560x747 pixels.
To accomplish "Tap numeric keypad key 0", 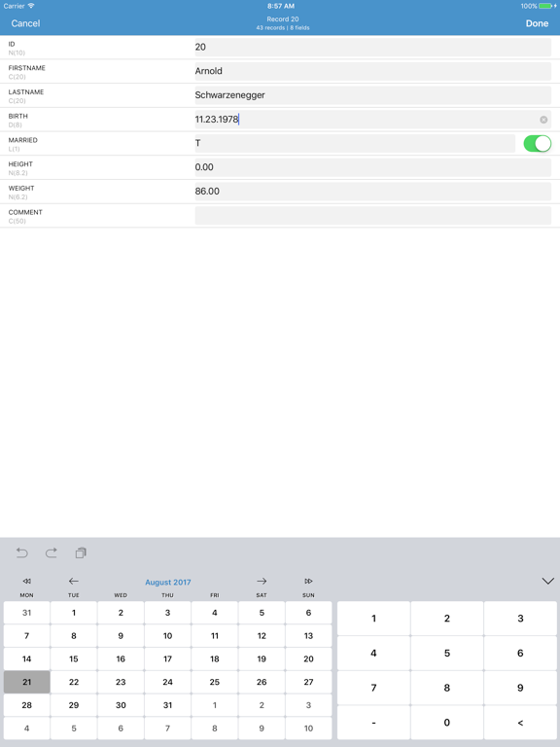I will coord(446,723).
